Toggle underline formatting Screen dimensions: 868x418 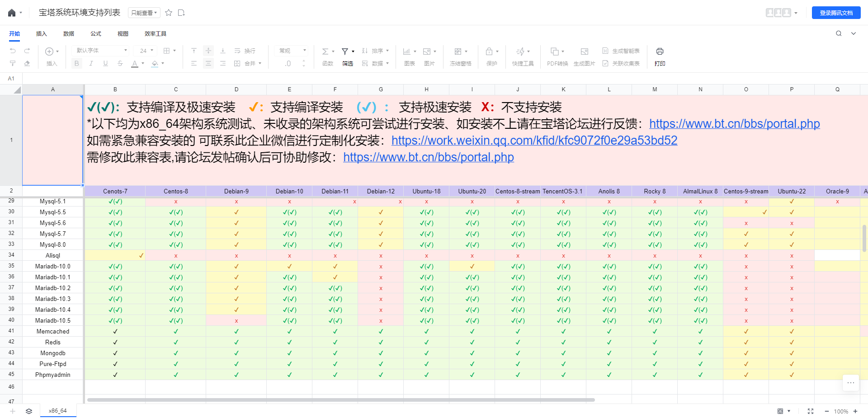pos(105,63)
